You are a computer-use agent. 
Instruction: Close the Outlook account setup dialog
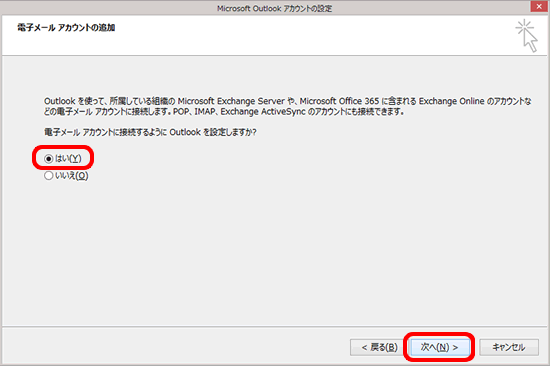pyautogui.click(x=539, y=7)
